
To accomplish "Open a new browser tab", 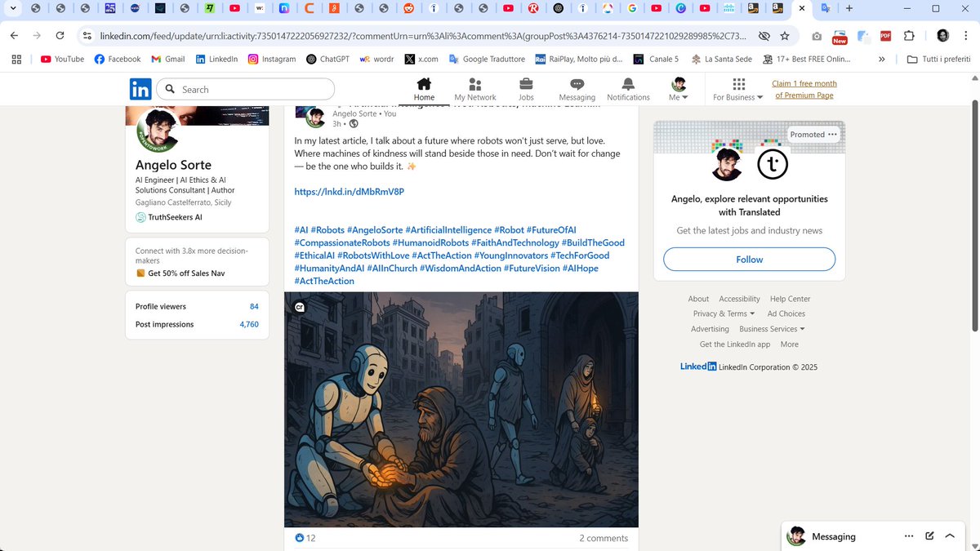I will [849, 9].
